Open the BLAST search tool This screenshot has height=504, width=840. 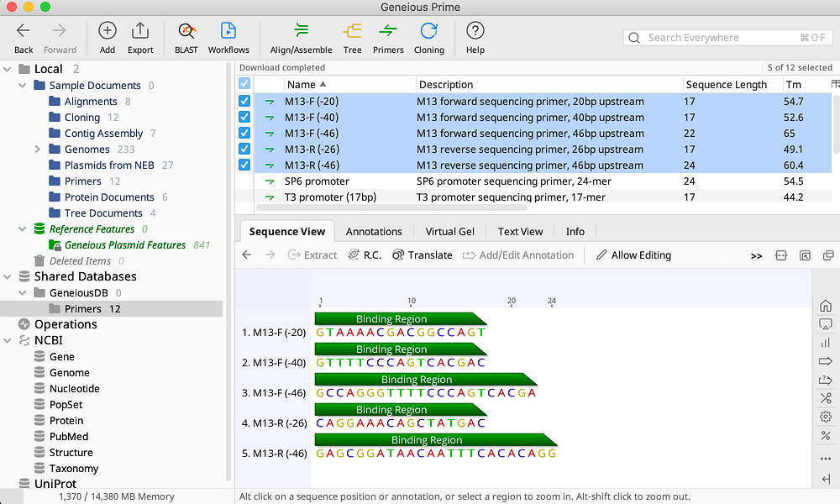186,37
